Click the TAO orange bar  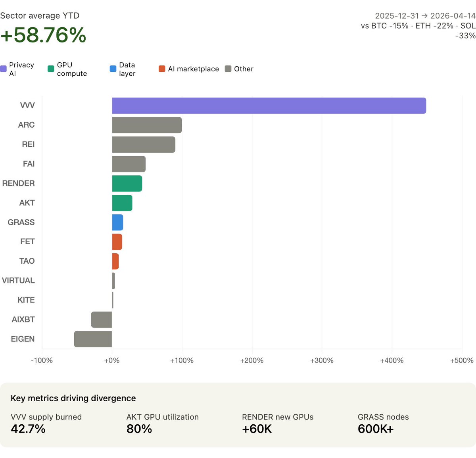pyautogui.click(x=115, y=261)
